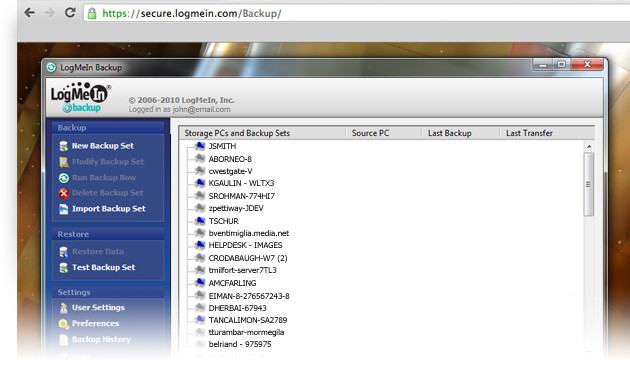Click the list scrollbar up arrow
630x388 pixels.
click(589, 147)
